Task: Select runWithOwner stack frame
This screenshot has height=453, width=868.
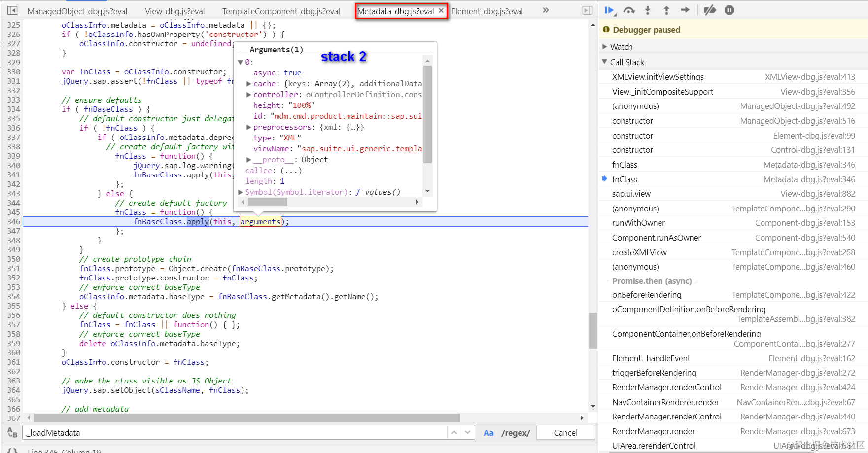Action: click(733, 223)
